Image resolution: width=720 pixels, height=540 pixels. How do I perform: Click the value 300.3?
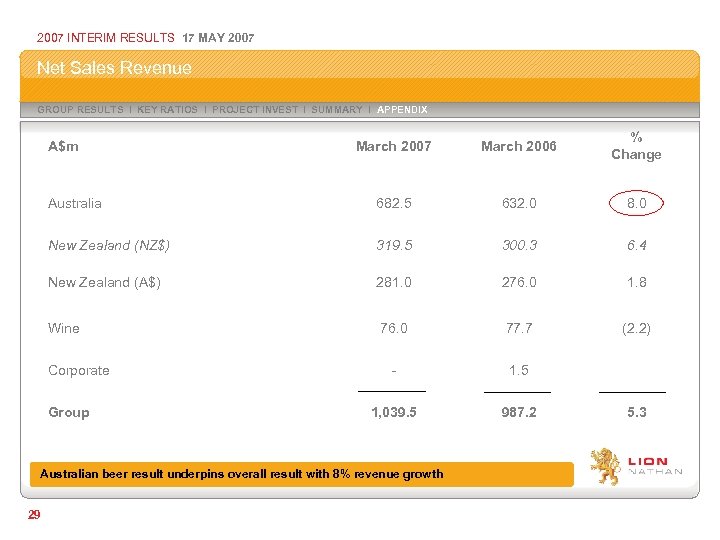coord(519,245)
